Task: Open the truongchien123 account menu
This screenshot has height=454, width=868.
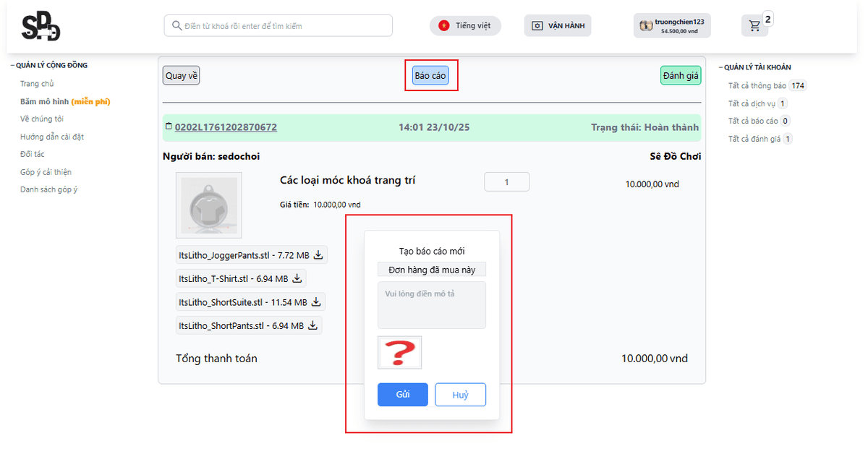Action: pyautogui.click(x=671, y=26)
